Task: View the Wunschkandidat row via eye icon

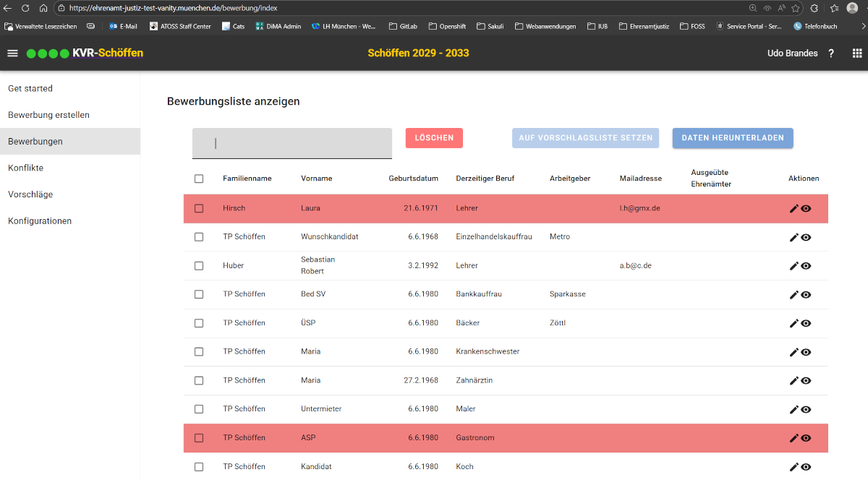Action: coord(807,236)
